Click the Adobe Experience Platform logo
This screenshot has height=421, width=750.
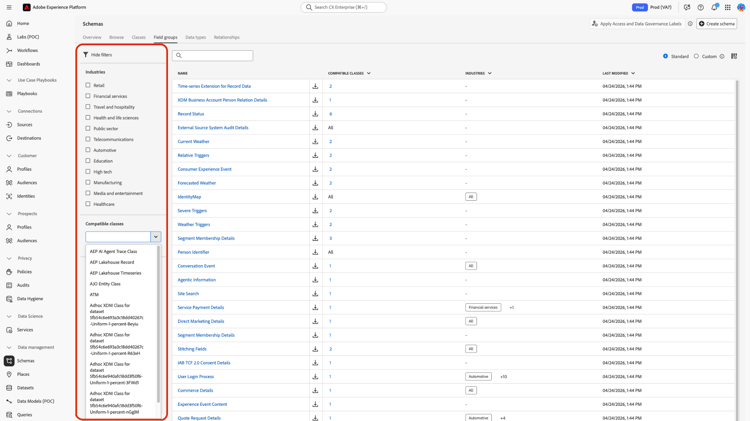click(26, 7)
